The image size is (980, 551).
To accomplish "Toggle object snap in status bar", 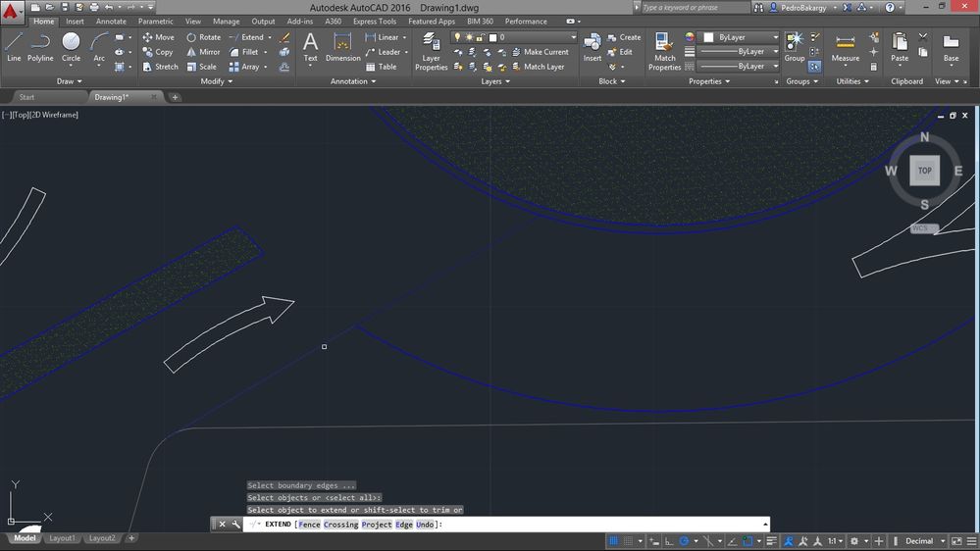I will (x=747, y=541).
